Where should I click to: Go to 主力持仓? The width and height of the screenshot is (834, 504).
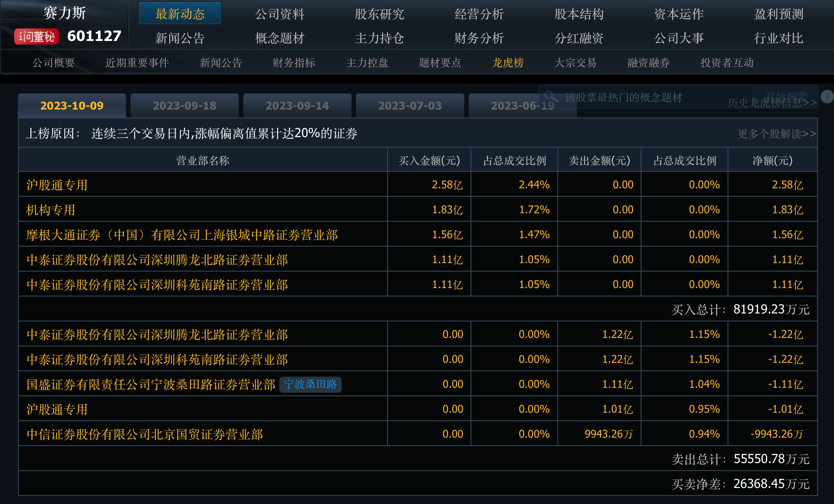(x=380, y=38)
